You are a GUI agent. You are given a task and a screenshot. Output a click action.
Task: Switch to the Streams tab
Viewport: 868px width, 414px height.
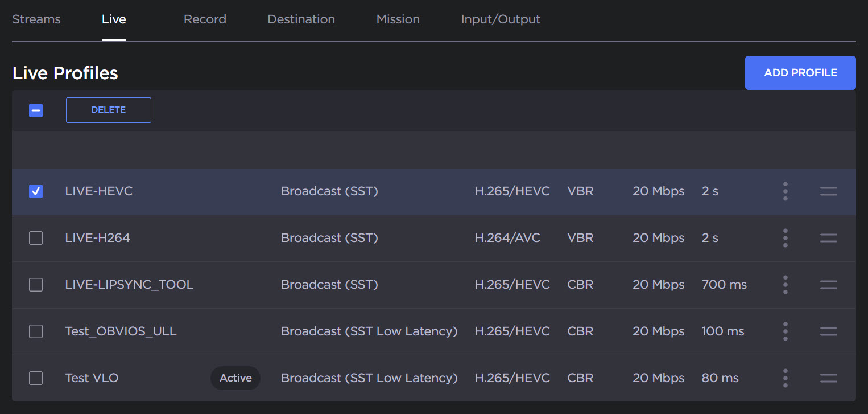36,19
